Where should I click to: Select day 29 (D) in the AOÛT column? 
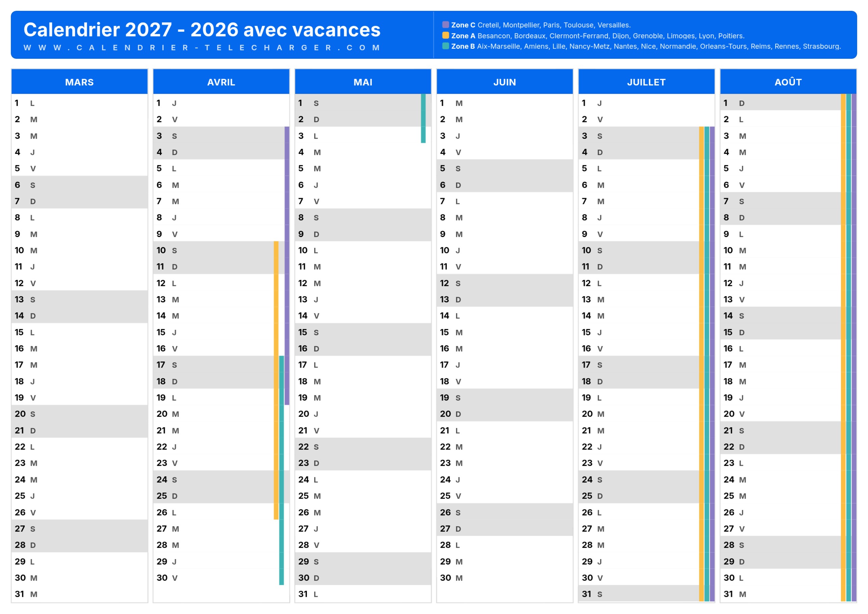tap(788, 561)
